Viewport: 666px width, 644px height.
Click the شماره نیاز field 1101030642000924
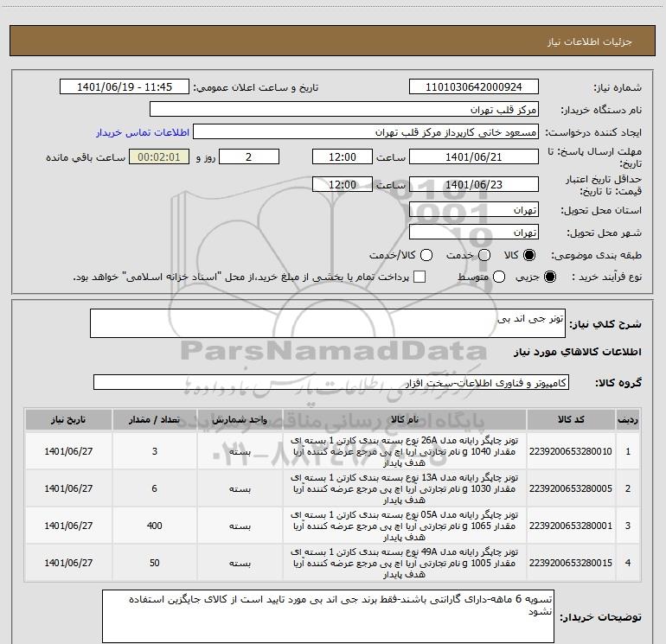(x=474, y=87)
